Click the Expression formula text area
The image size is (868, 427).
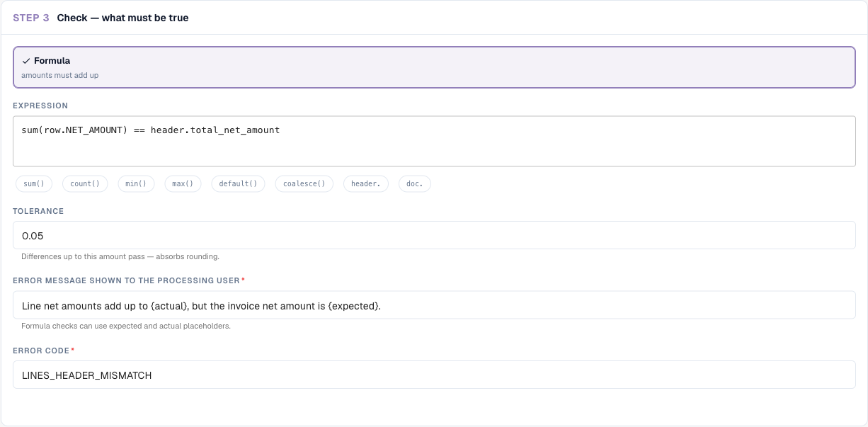pos(434,142)
